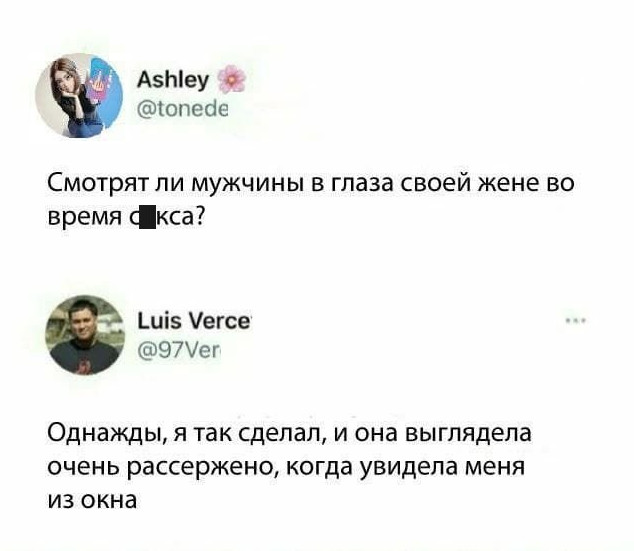Image resolution: width=634 pixels, height=551 pixels.
Task: Select the tweet line starting with Смотрят
Action: [311, 183]
